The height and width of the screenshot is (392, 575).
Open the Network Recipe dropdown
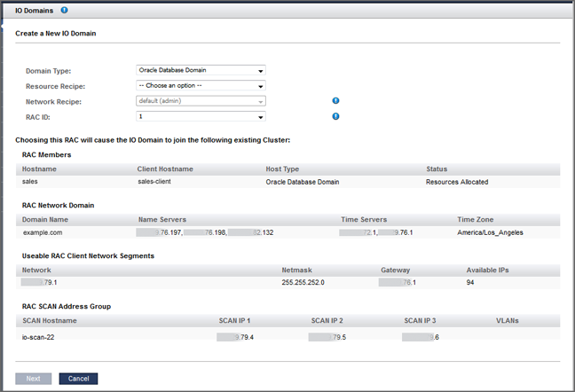coord(201,101)
